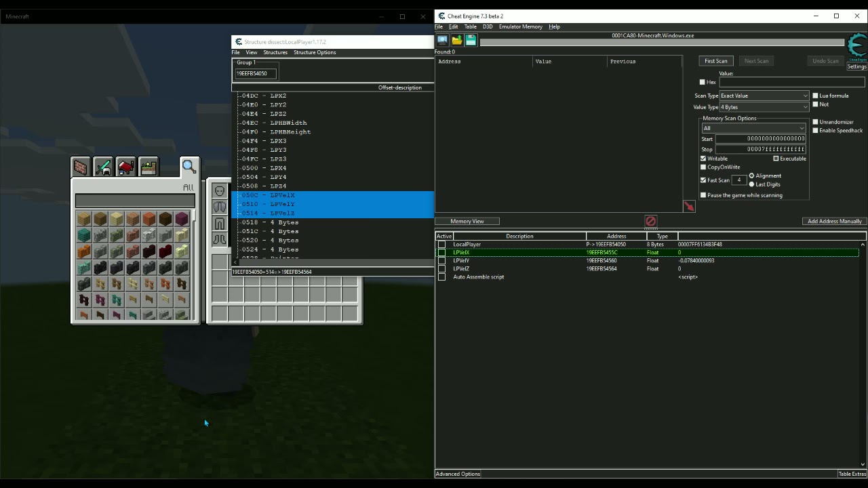Viewport: 868px width, 488px height.
Task: Click the save floppy icon in Cheat Engine
Action: [471, 41]
